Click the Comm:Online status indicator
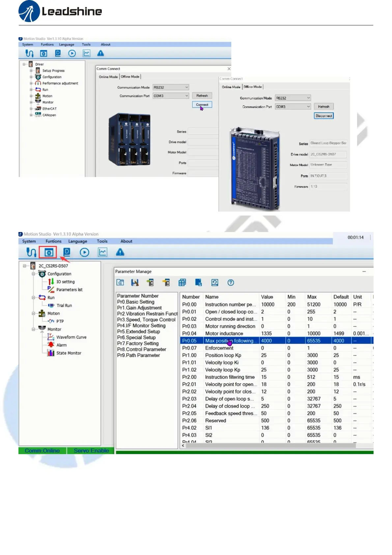This screenshot has height=555, width=392. click(x=42, y=451)
